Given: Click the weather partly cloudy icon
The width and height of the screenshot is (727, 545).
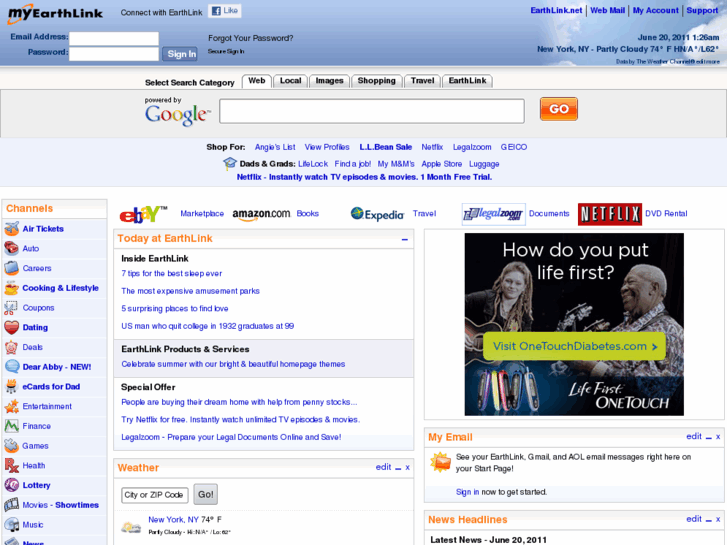Looking at the screenshot, I should click(131, 527).
